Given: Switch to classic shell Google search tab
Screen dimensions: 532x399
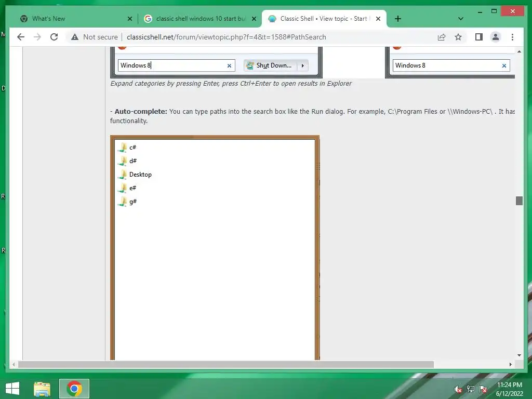Looking at the screenshot, I should click(x=199, y=19).
